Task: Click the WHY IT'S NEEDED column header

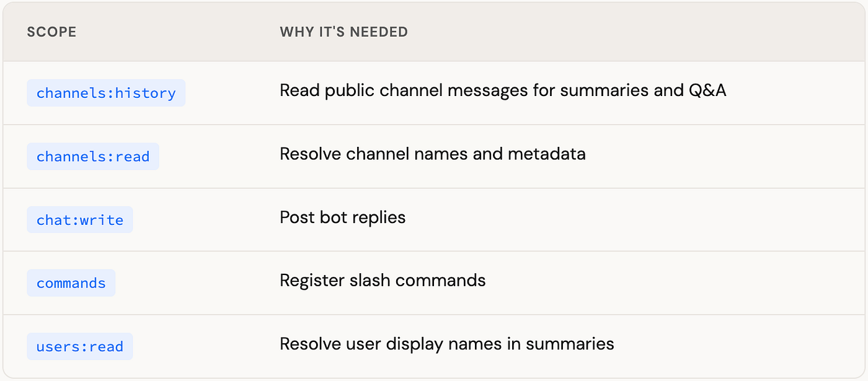Action: point(344,32)
